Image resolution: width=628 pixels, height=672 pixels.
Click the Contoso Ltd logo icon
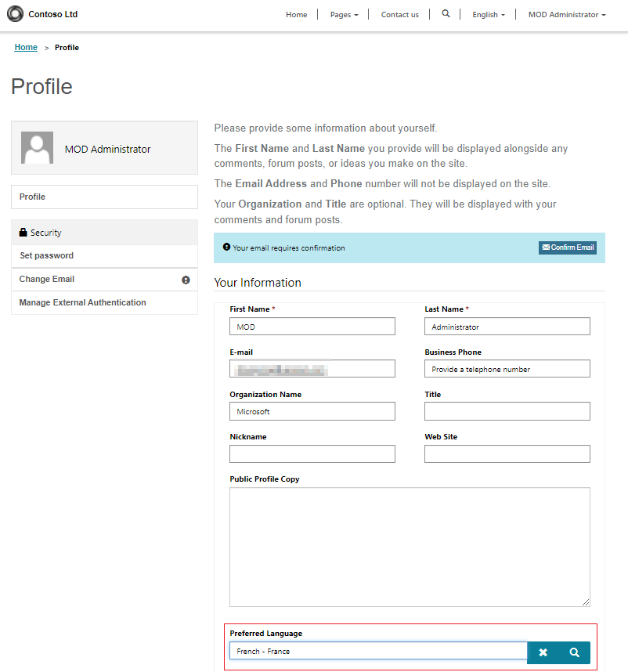pyautogui.click(x=16, y=14)
